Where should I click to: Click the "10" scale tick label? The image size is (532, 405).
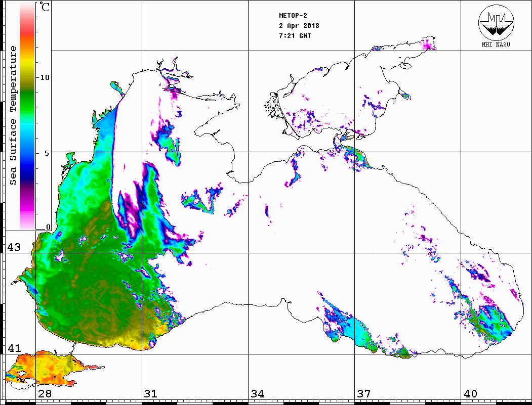(x=45, y=77)
